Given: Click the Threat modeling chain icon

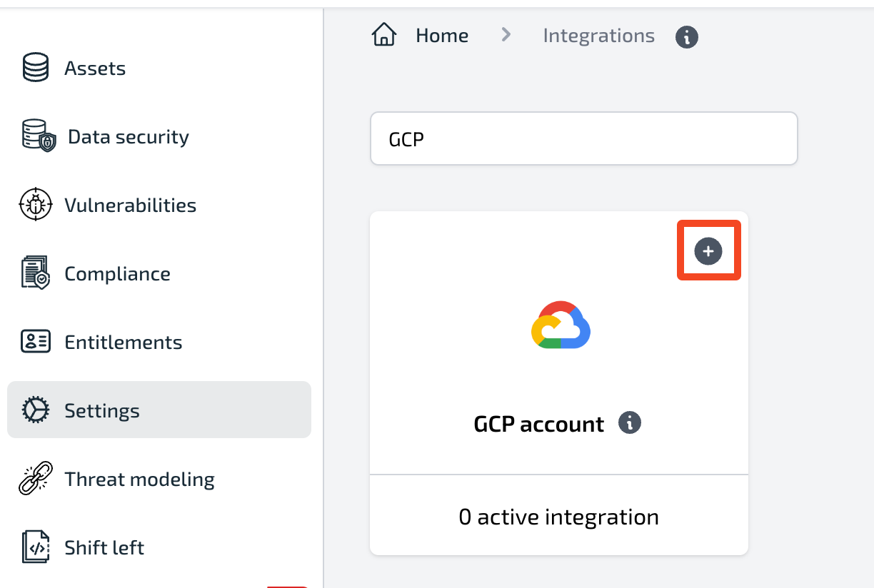Looking at the screenshot, I should (x=36, y=479).
